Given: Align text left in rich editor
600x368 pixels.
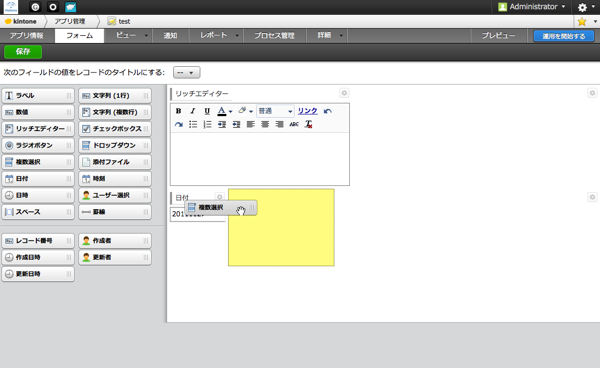Looking at the screenshot, I should click(x=251, y=124).
